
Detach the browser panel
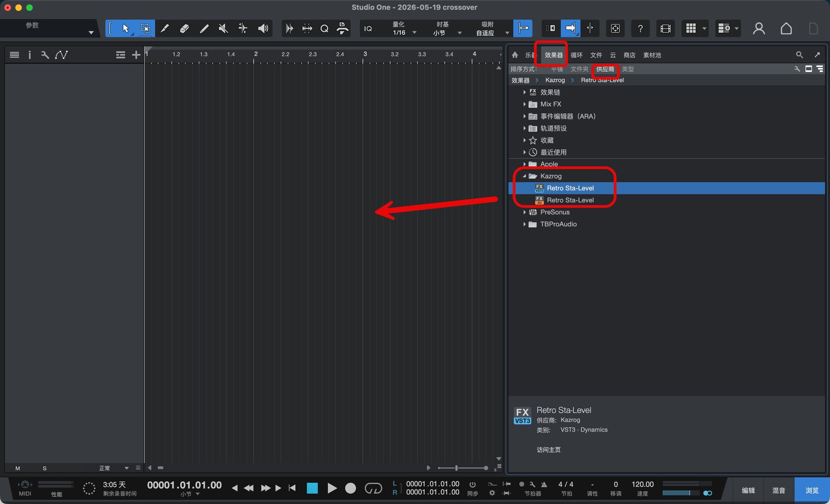point(817,55)
